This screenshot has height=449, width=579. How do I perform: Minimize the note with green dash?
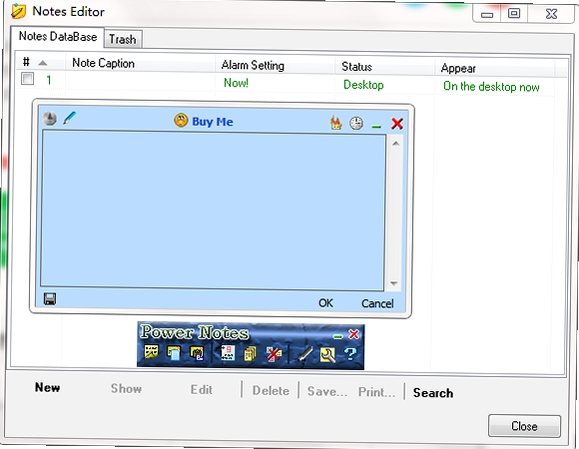(x=376, y=127)
